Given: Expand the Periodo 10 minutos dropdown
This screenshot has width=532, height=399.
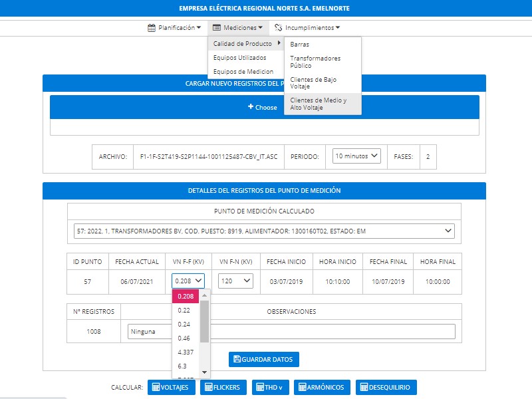Looking at the screenshot, I should 356,156.
